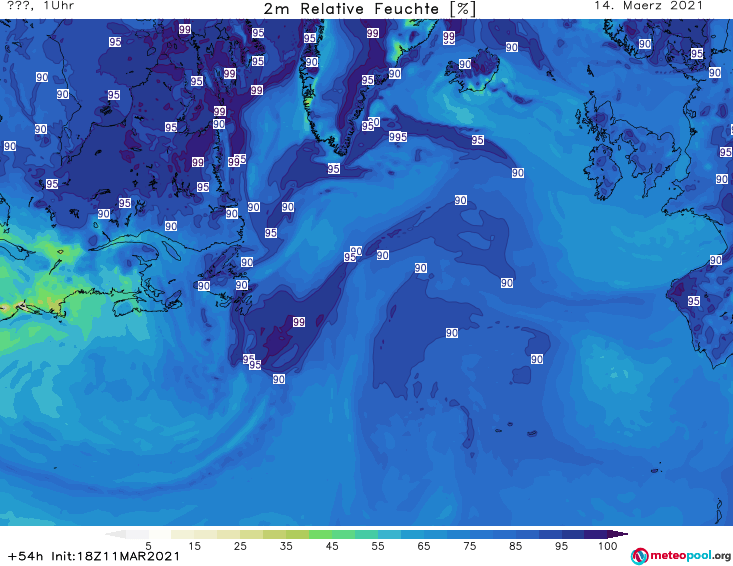Click the meteopool.org logo
This screenshot has height=566, width=733.
click(x=681, y=556)
